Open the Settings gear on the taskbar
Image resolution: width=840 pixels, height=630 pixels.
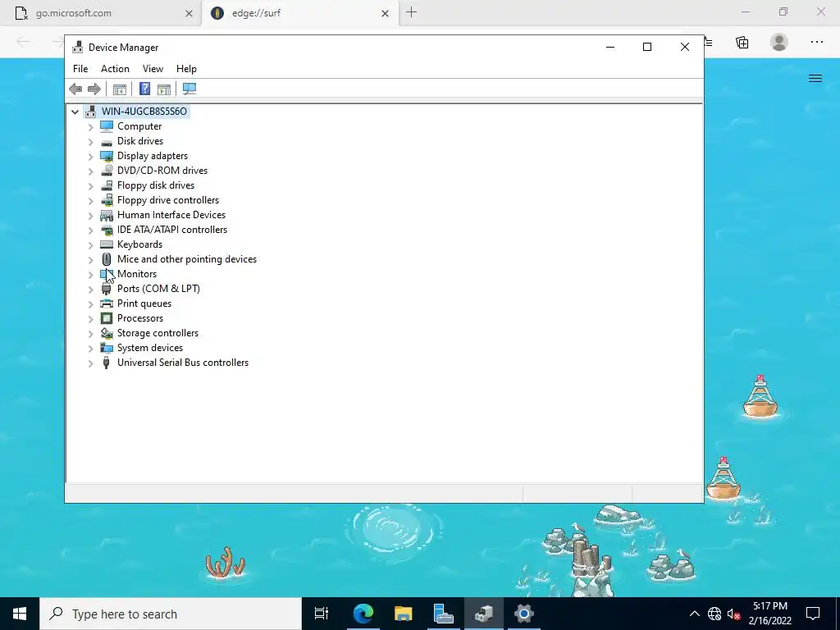tap(524, 614)
